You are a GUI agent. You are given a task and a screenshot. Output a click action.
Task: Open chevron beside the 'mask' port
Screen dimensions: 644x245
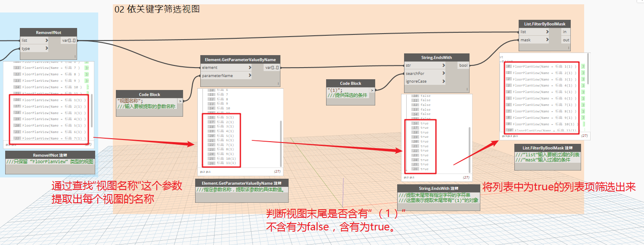(547, 40)
